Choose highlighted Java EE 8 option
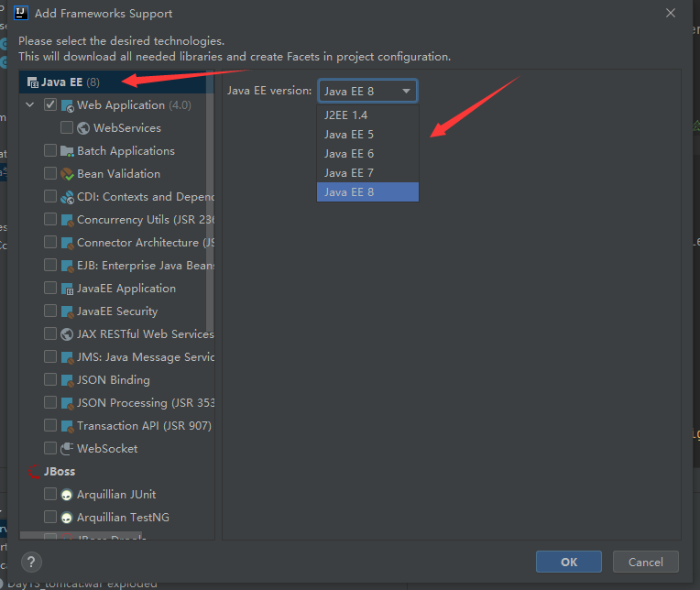This screenshot has width=700, height=590. click(367, 191)
